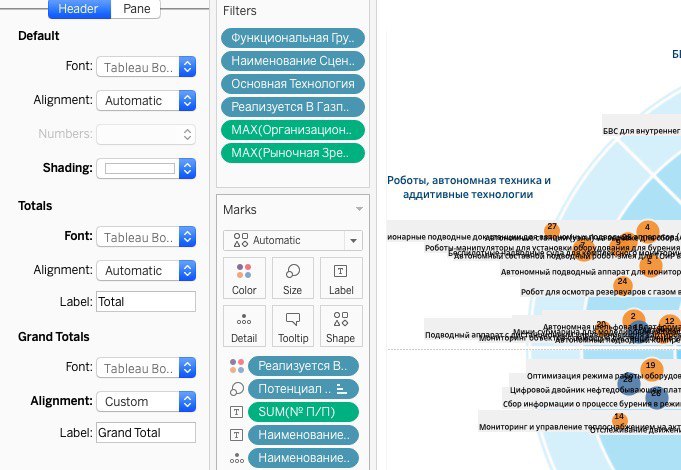Viewport: 681px width, 470px height.
Task: Edit the Grand Totals Label field
Action: point(146,433)
